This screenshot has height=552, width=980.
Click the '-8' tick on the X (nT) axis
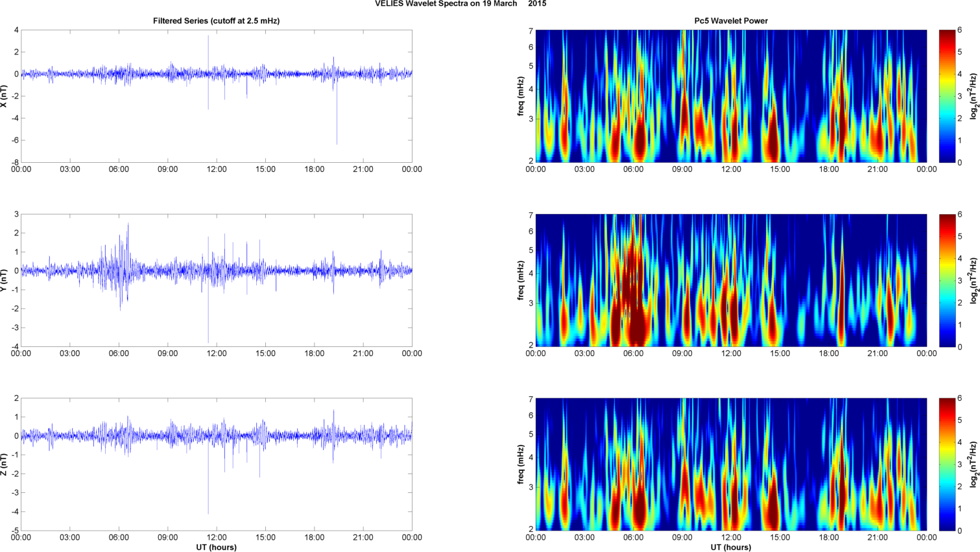pos(15,162)
